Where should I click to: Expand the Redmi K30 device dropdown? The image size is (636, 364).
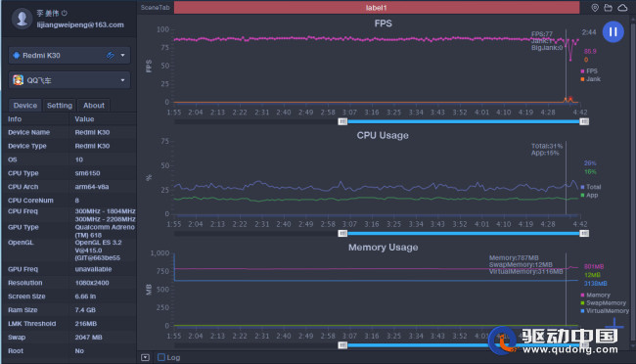point(122,55)
